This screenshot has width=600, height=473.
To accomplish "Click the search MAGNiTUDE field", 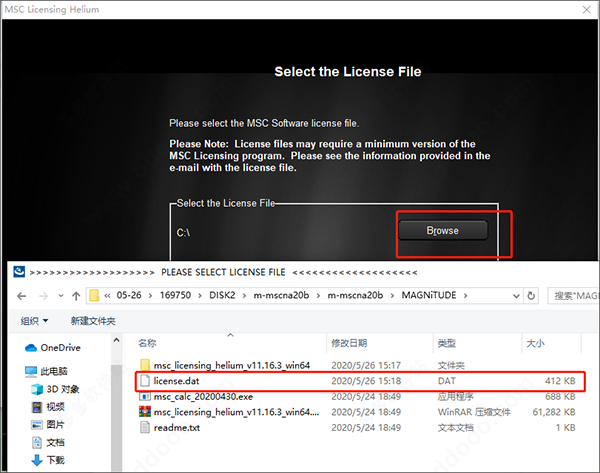I will (x=573, y=296).
